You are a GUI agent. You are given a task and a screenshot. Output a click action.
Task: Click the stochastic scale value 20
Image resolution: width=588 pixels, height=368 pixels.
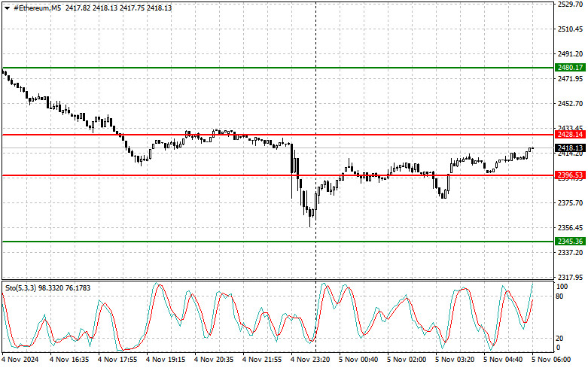pyautogui.click(x=559, y=339)
